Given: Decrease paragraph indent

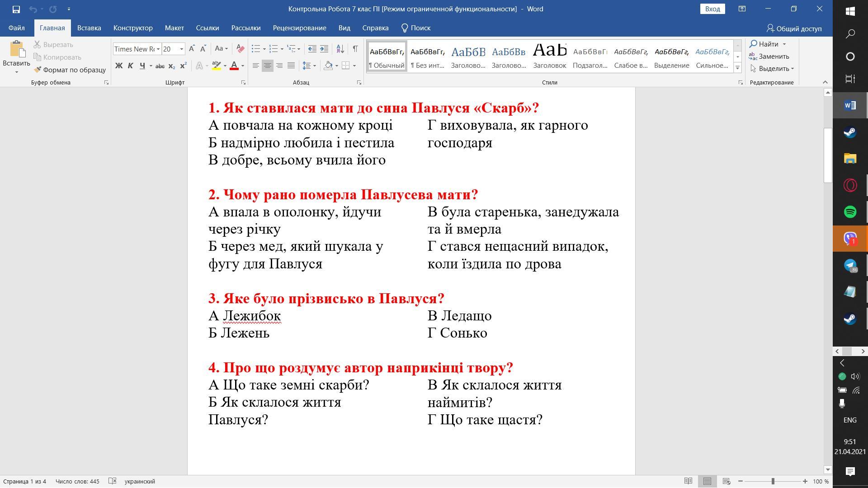Looking at the screenshot, I should click(312, 49).
